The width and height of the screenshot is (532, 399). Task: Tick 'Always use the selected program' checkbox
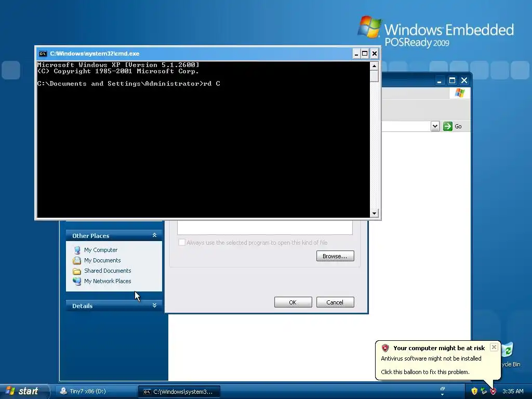pos(182,242)
